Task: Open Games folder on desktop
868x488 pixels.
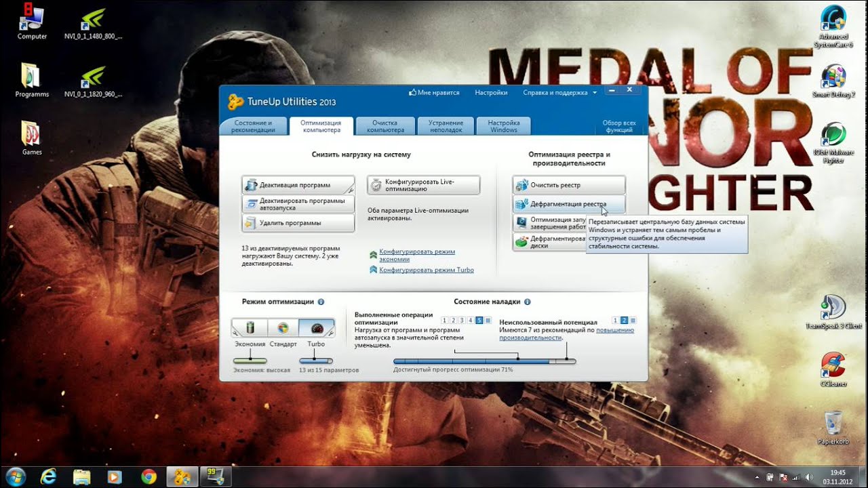Action: 32,138
